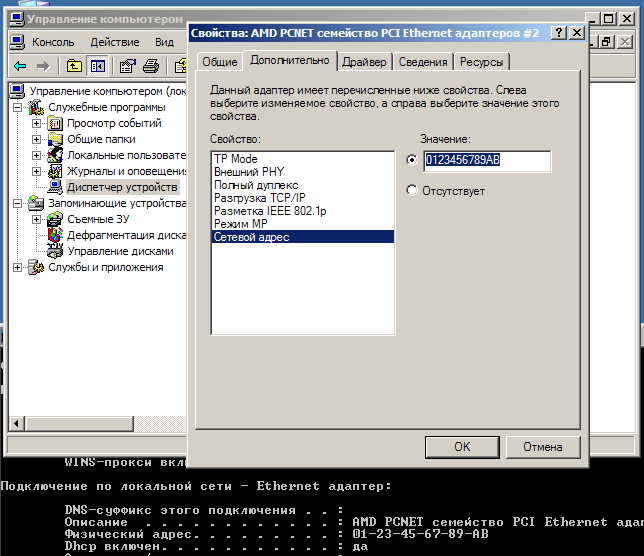Click the Up one level folder icon
The image size is (644, 556).
(74, 66)
